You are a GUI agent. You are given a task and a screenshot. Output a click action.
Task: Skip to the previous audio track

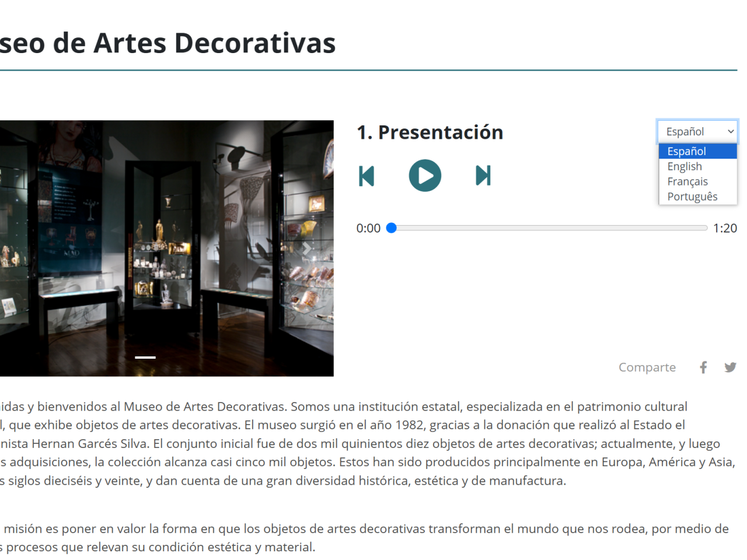tap(366, 176)
